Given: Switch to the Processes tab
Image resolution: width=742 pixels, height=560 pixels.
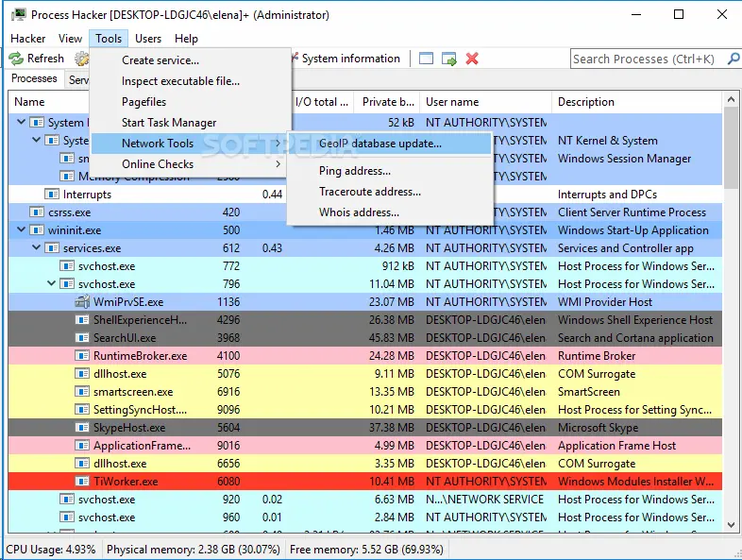Looking at the screenshot, I should click(34, 78).
